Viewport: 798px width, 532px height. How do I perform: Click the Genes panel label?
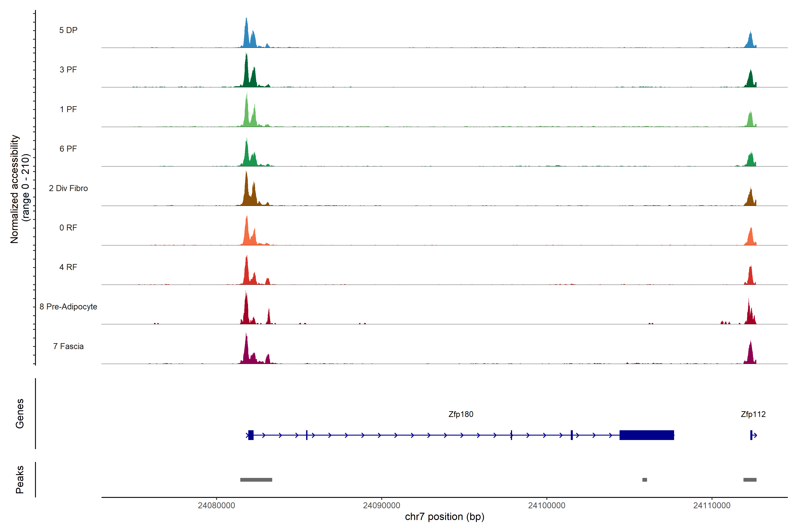(20, 413)
